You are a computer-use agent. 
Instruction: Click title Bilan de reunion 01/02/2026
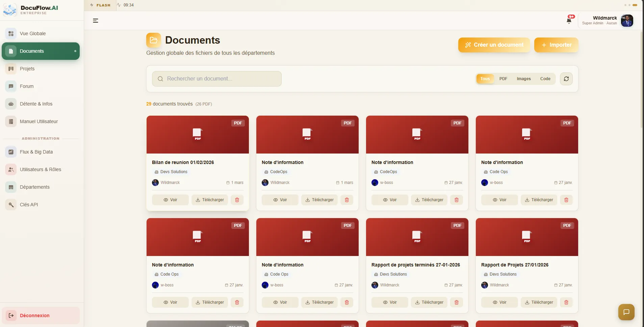pos(183,162)
